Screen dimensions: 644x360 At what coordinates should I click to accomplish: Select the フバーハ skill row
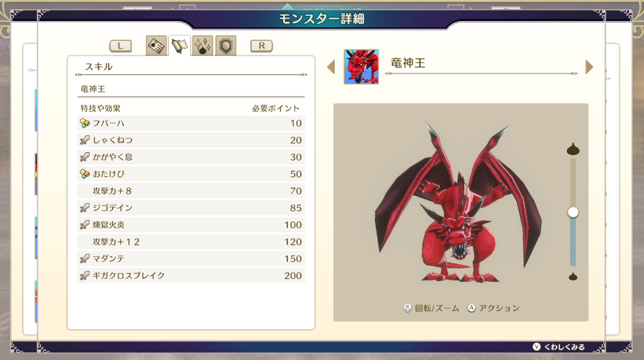(191, 123)
